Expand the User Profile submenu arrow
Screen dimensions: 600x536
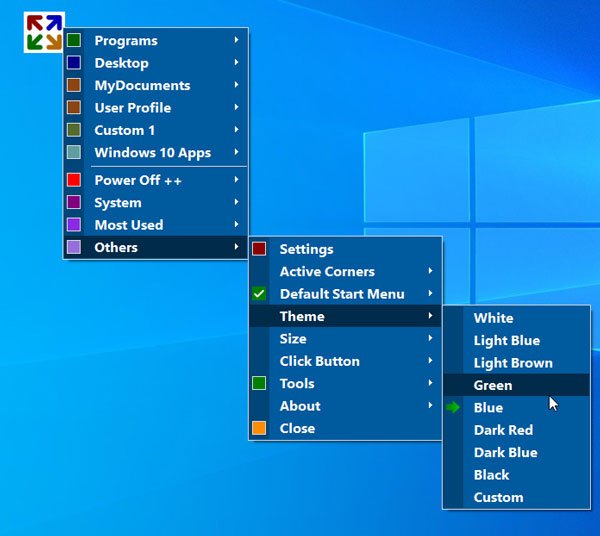pyautogui.click(x=236, y=107)
